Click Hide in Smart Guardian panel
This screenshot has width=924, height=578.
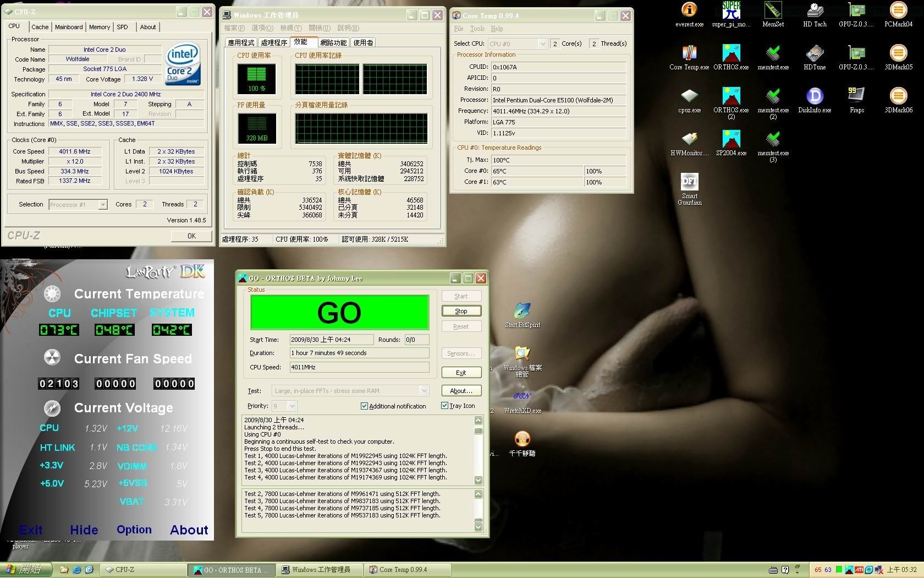coord(84,530)
